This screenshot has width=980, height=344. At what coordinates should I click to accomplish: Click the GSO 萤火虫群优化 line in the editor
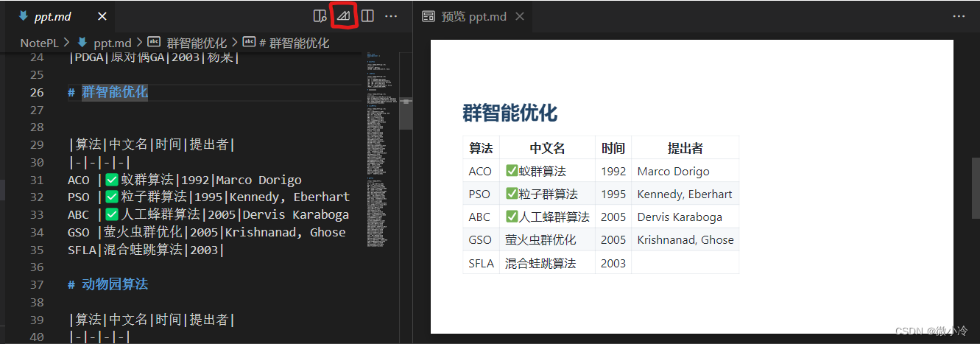pos(207,232)
